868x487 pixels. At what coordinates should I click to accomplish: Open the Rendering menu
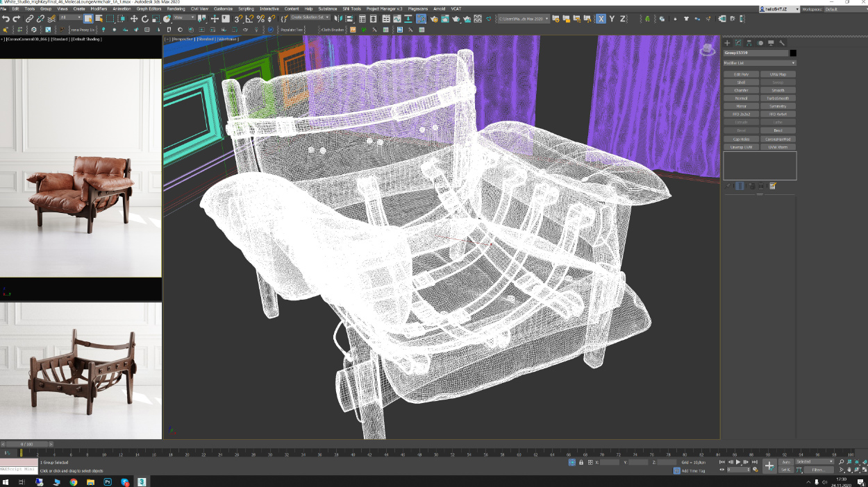[x=176, y=9]
